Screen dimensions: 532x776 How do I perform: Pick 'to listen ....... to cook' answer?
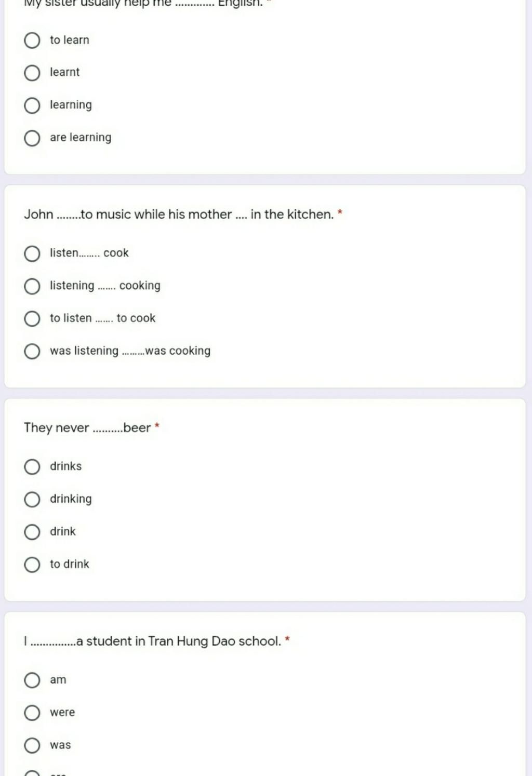pyautogui.click(x=32, y=318)
